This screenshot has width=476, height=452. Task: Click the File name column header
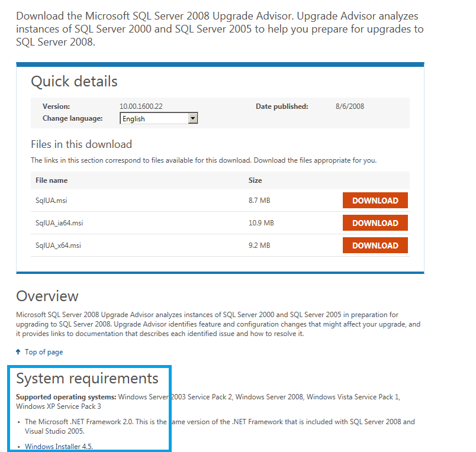52,180
